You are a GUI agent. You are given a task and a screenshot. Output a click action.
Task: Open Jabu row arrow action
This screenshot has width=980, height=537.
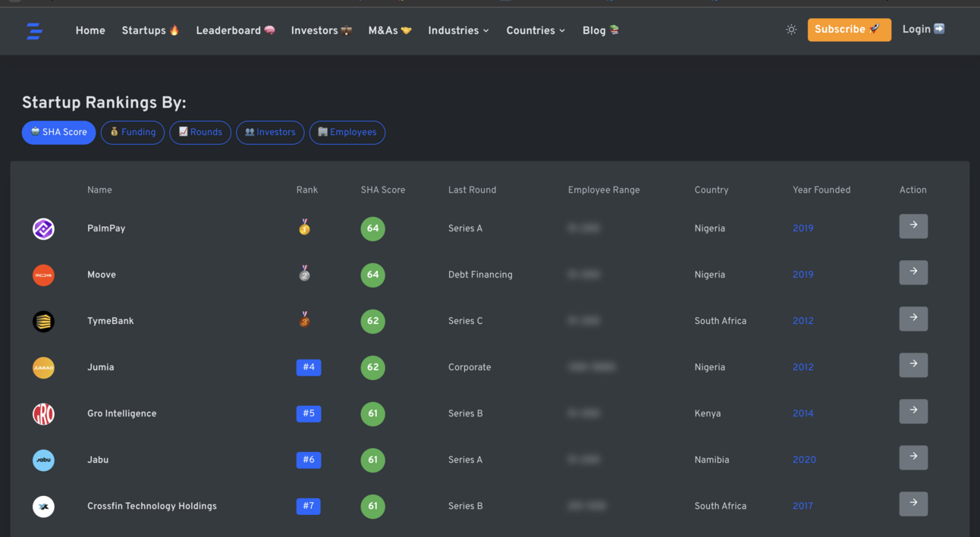[913, 457]
